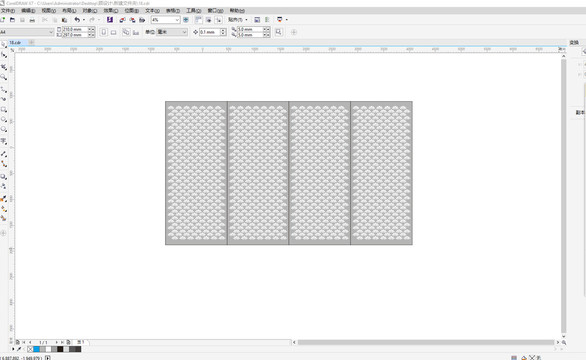Select the Text tool in toolbox

click(3, 141)
